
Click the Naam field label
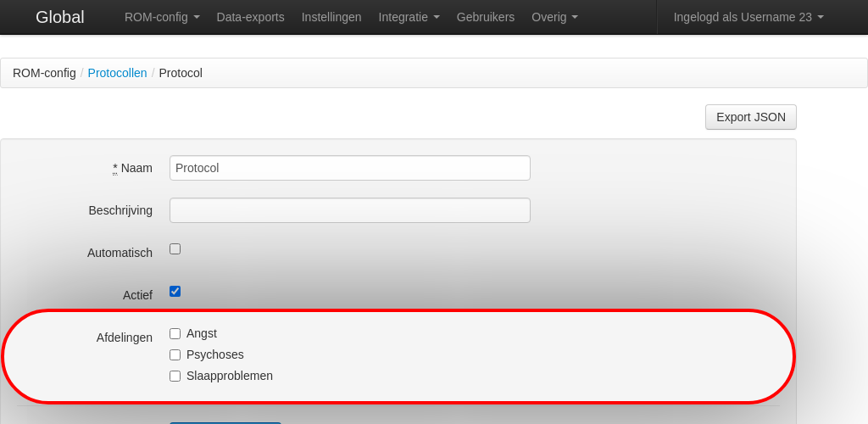click(136, 168)
